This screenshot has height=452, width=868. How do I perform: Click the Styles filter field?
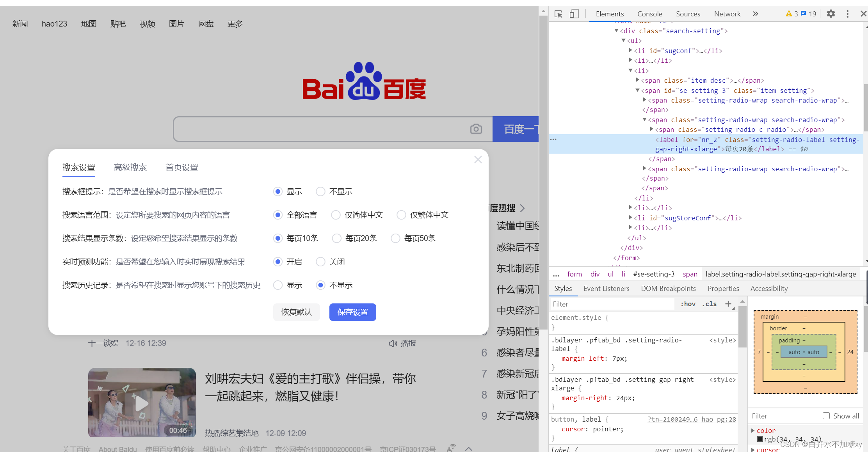tap(612, 304)
